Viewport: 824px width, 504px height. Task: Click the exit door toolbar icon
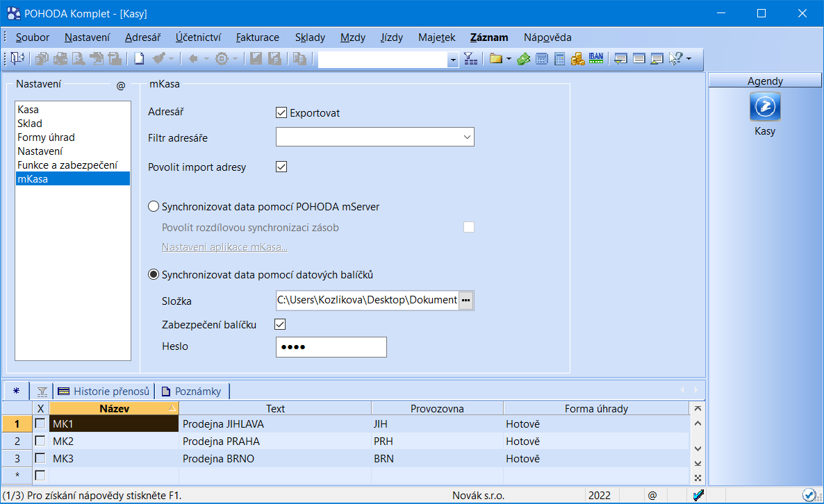point(17,58)
